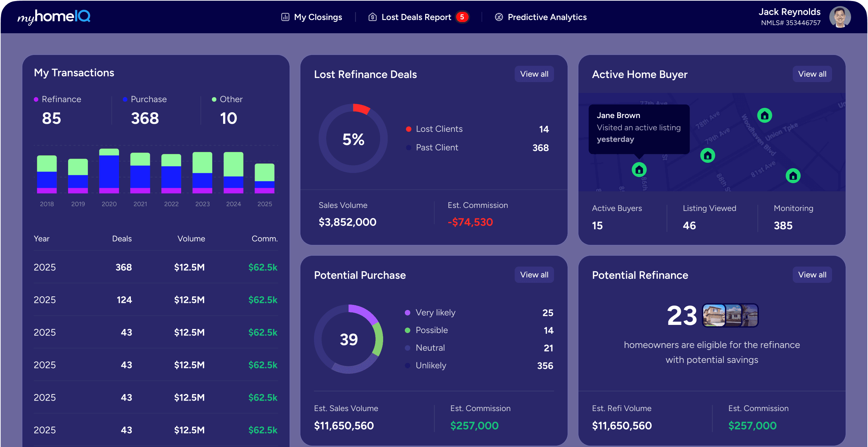Click the house icon beside the 81st Ave label
868x447 pixels.
[792, 176]
